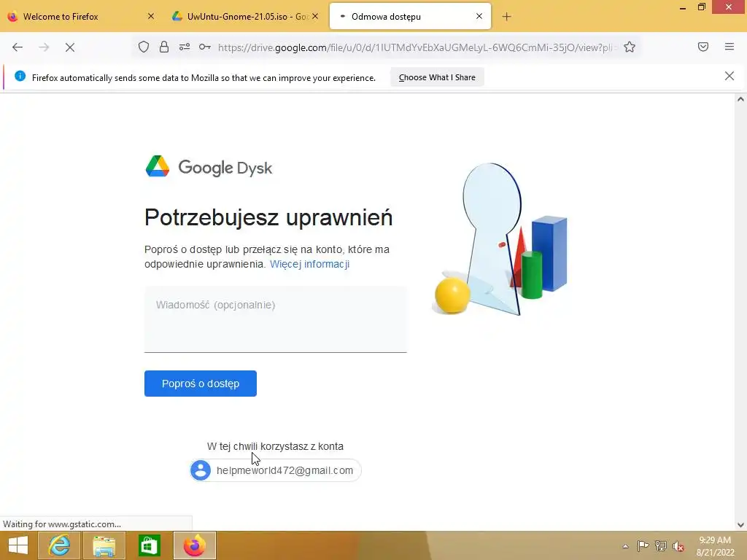This screenshot has width=747, height=560.
Task: Open Firefox application menu
Action: pos(729,47)
